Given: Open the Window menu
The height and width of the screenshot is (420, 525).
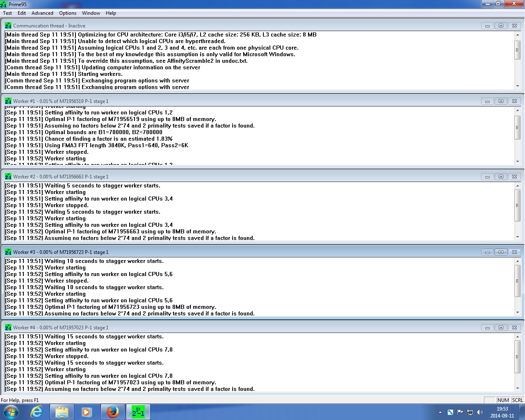Looking at the screenshot, I should (x=91, y=13).
